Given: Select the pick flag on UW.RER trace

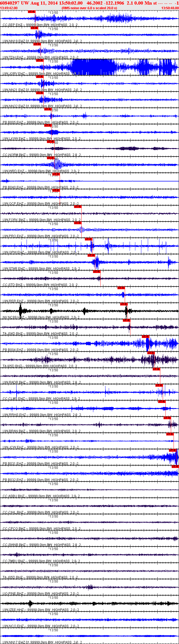Looking at the screenshot, I should pyautogui.click(x=121, y=288).
